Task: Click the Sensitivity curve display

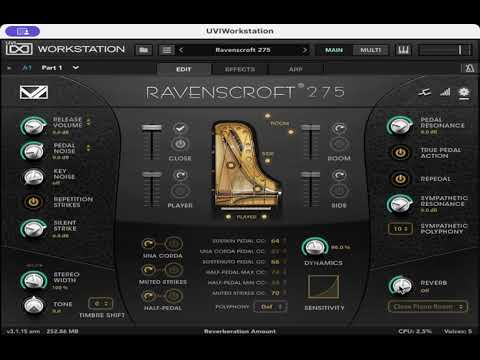Action: (323, 287)
